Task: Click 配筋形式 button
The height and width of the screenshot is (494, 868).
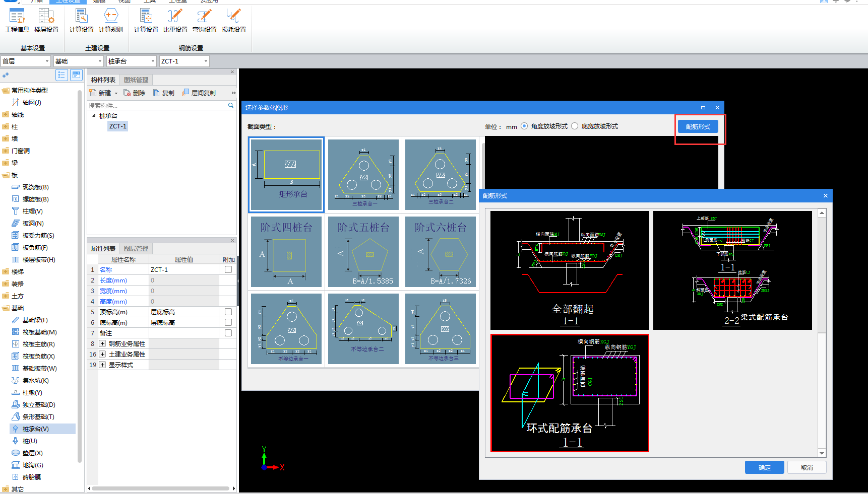Action: [698, 126]
